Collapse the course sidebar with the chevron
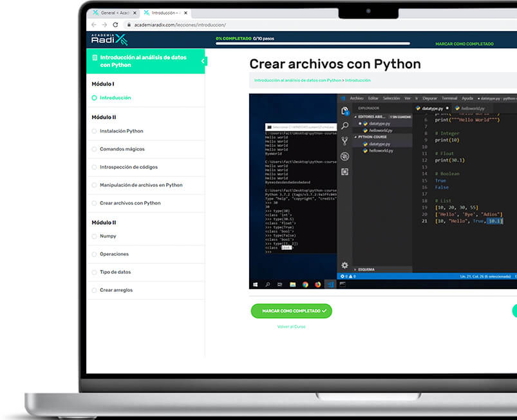 coord(203,61)
